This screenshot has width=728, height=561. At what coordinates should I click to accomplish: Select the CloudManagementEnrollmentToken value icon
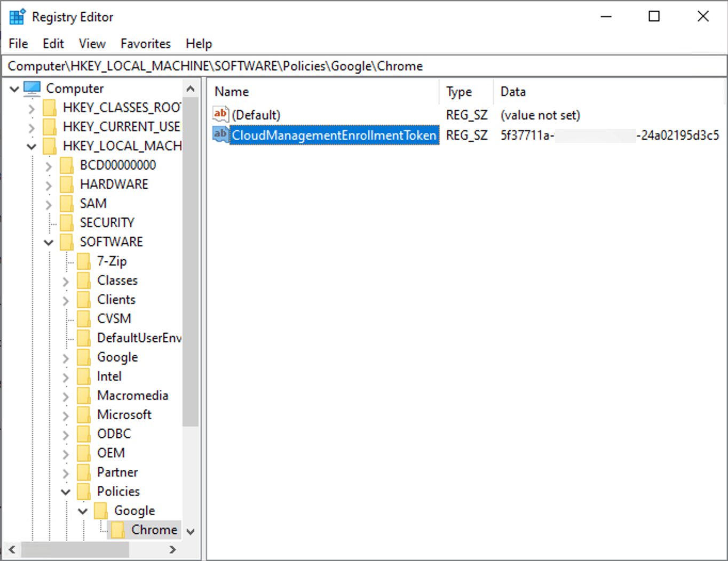coord(220,134)
